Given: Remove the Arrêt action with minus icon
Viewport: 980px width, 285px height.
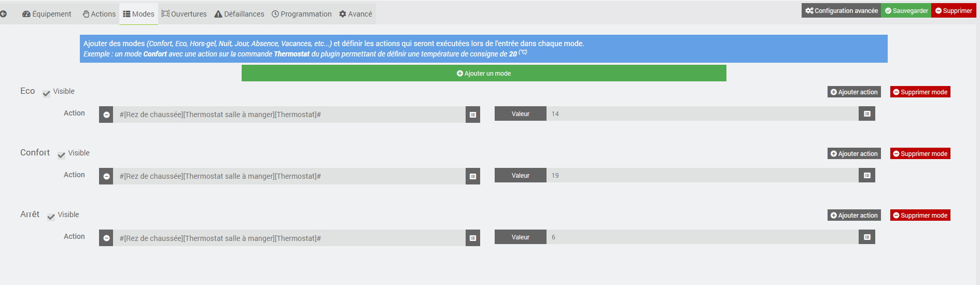Looking at the screenshot, I should point(106,238).
